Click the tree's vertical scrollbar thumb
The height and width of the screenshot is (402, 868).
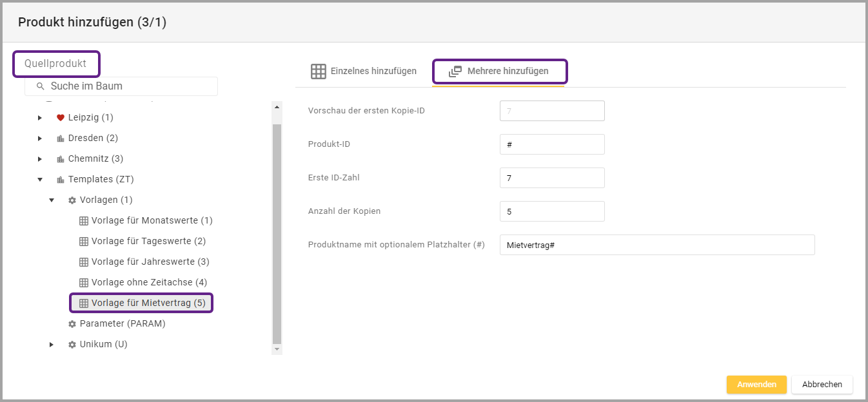[x=277, y=232]
